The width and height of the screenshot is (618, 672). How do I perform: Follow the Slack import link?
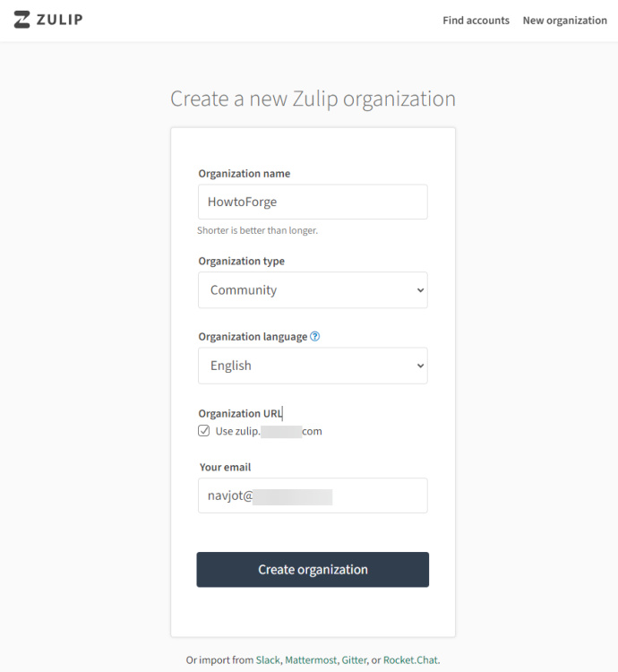[x=268, y=660]
